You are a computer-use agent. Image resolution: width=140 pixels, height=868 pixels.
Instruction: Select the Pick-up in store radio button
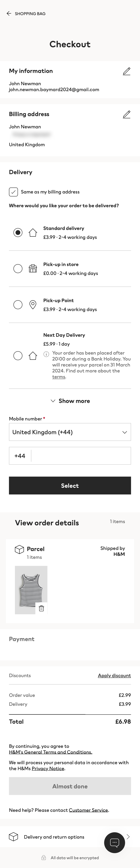[x=18, y=268]
